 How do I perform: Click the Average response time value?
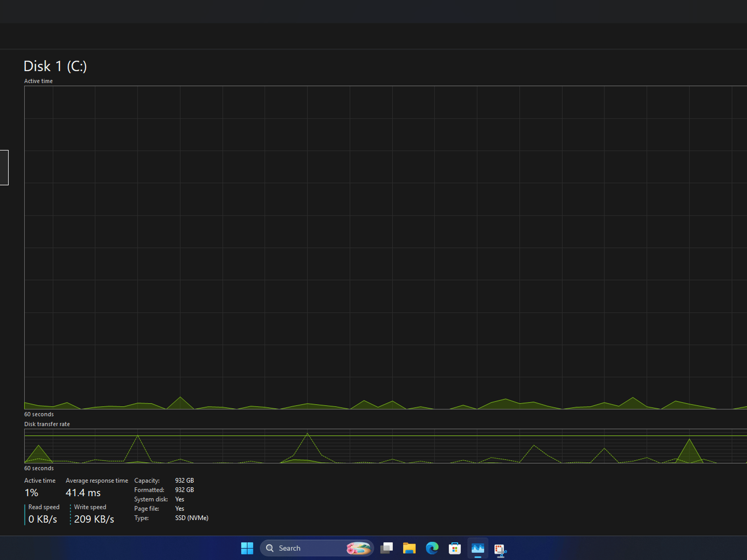coord(83,493)
